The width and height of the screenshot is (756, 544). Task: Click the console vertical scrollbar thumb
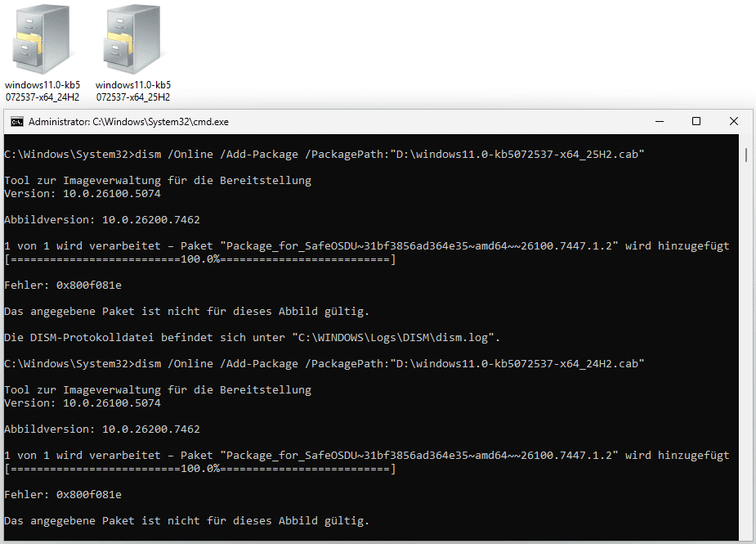pos(746,155)
